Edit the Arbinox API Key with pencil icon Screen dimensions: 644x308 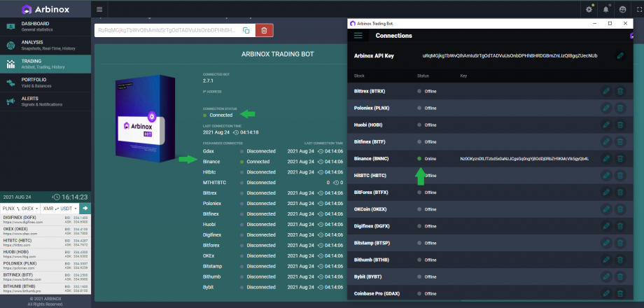[620, 55]
